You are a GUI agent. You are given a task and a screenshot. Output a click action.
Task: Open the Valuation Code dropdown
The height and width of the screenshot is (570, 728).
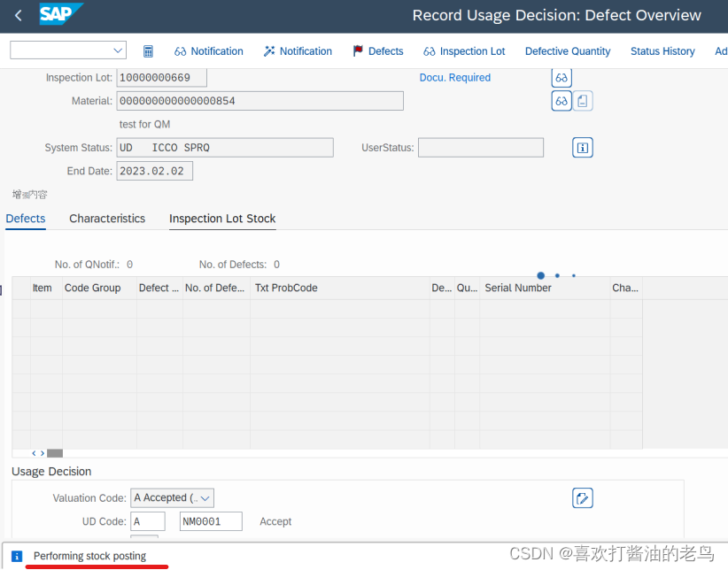pyautogui.click(x=172, y=497)
